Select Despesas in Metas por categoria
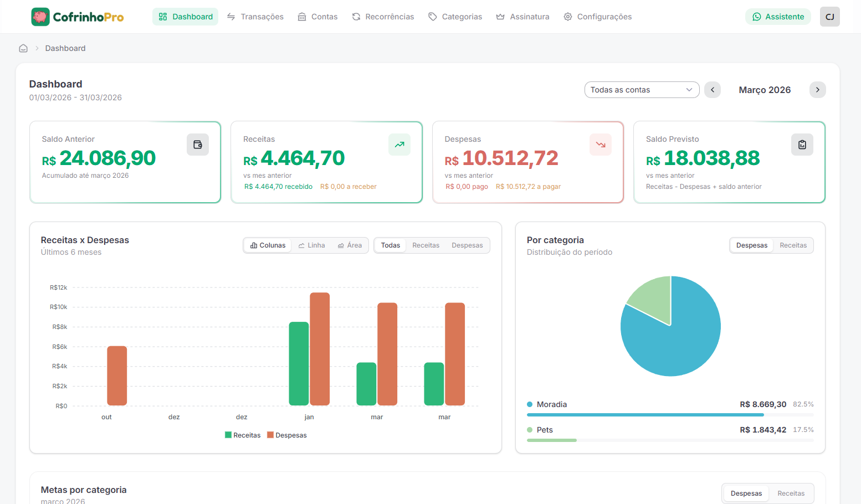The image size is (861, 504). pos(746,493)
